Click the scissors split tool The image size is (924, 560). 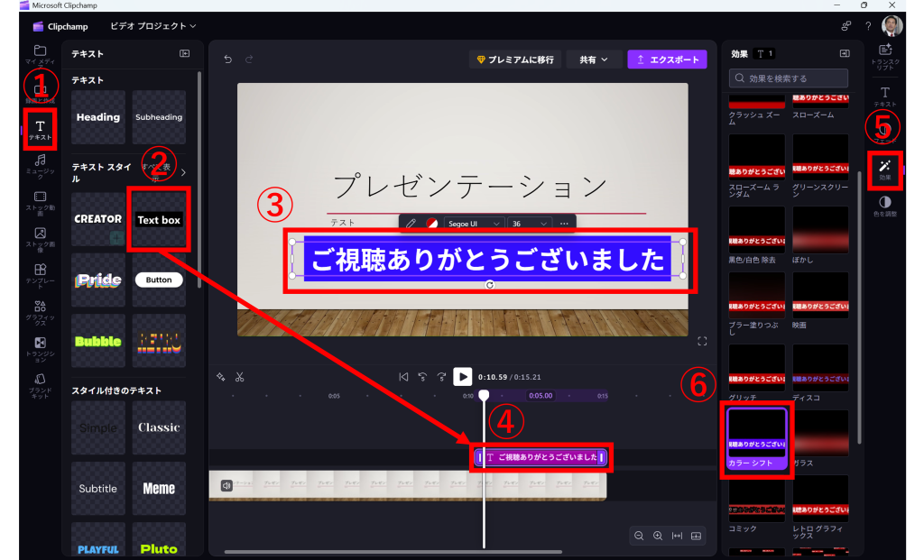click(240, 377)
